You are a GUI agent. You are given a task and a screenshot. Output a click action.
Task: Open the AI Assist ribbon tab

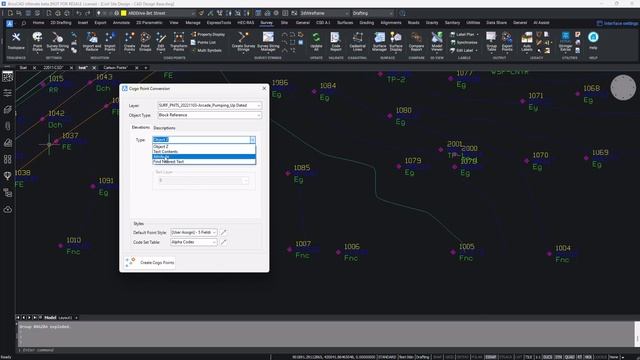(x=541, y=23)
